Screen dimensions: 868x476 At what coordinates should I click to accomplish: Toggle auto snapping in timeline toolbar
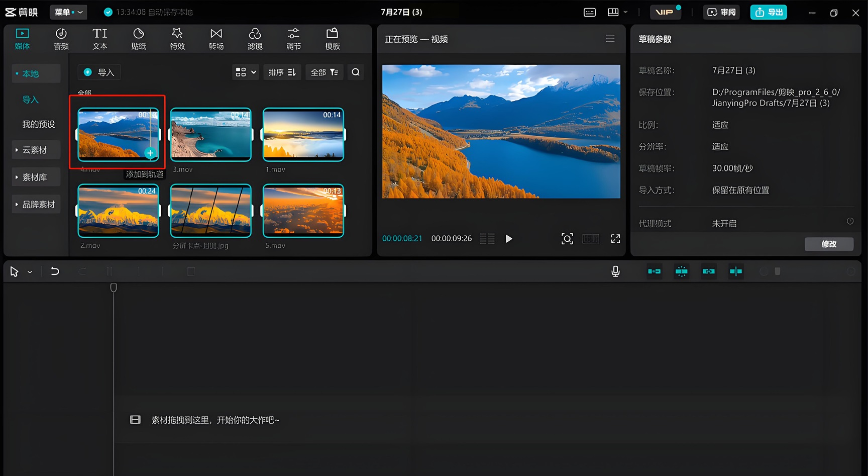(681, 271)
